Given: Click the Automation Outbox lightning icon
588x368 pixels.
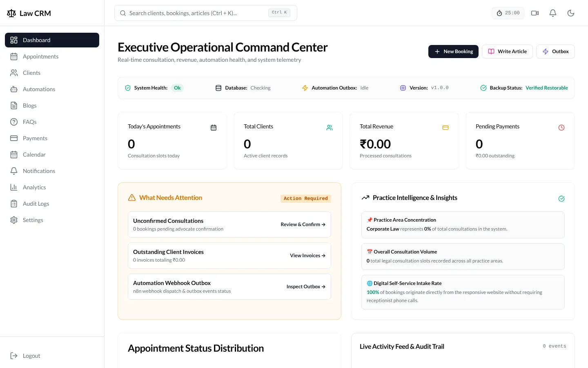Looking at the screenshot, I should (x=305, y=88).
